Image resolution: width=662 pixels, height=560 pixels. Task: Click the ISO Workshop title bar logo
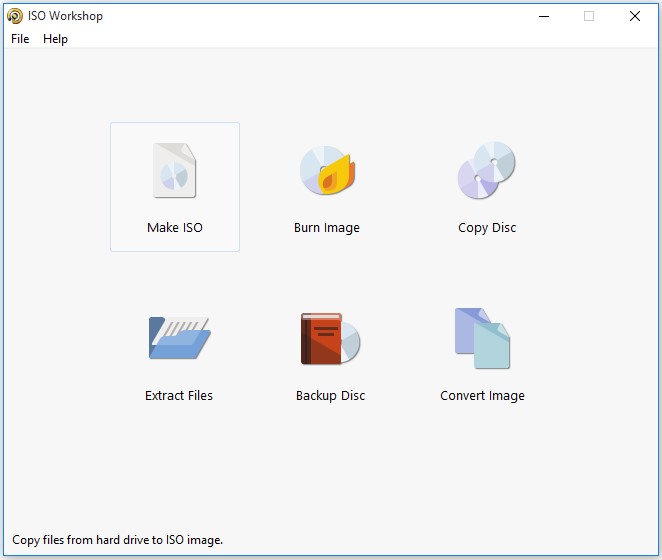[x=15, y=16]
